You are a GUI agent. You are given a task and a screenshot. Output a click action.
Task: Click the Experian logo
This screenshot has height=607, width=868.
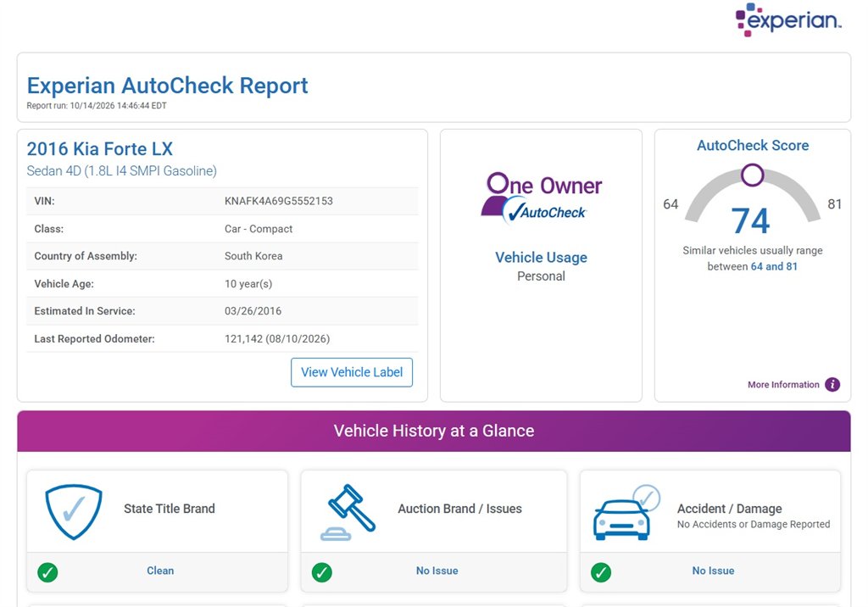788,20
